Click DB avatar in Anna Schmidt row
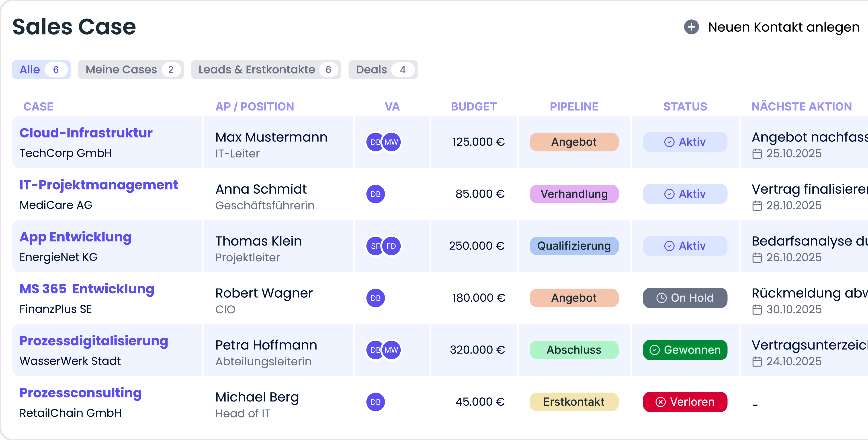Image resolution: width=868 pixels, height=440 pixels. 375,194
